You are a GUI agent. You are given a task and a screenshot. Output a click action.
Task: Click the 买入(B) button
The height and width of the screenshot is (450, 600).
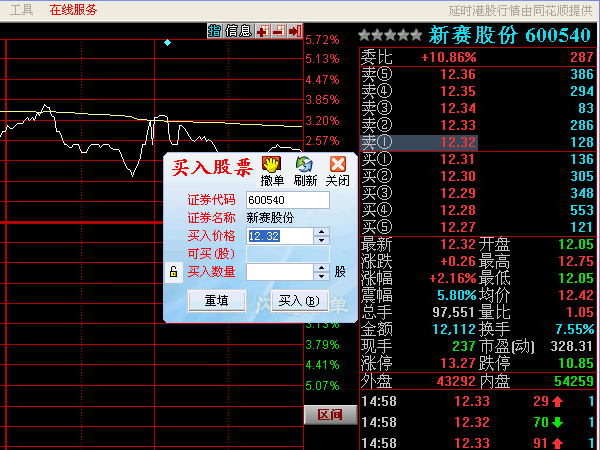pos(299,300)
